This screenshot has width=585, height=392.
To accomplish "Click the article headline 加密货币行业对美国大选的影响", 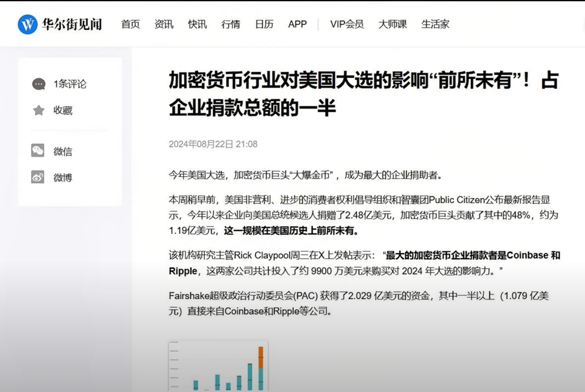I will (364, 94).
